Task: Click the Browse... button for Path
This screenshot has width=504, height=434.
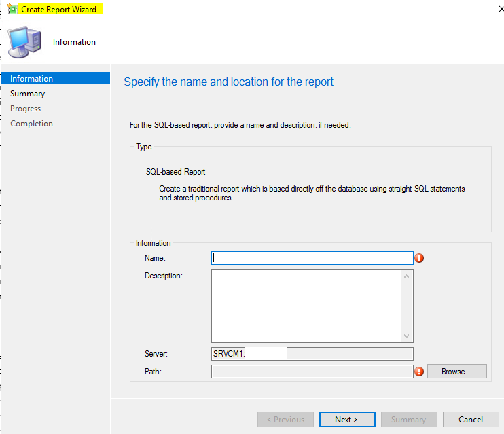Action: tap(456, 372)
